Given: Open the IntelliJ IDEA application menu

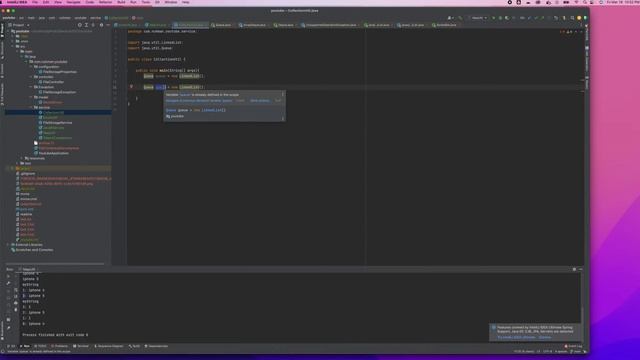Looking at the screenshot, I should pos(17,2).
